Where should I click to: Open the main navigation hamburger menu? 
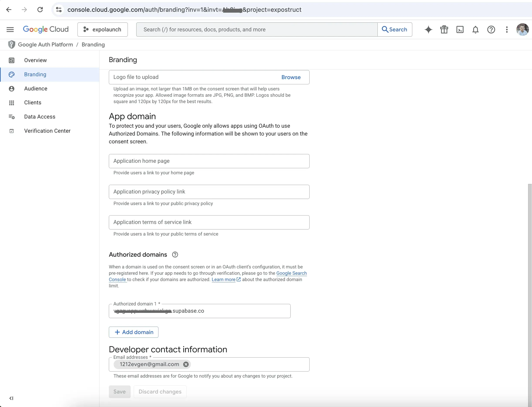(x=10, y=30)
